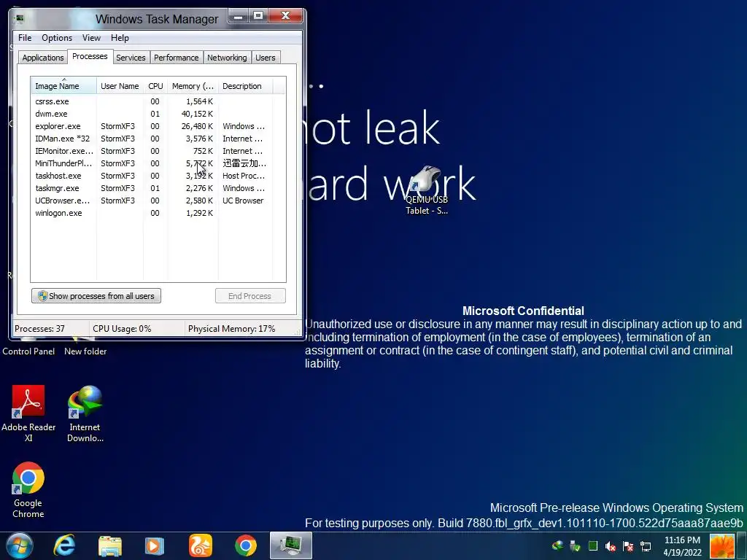The image size is (747, 560).
Task: Open the taskbar clock showing 11:16 PM
Action: click(x=682, y=545)
